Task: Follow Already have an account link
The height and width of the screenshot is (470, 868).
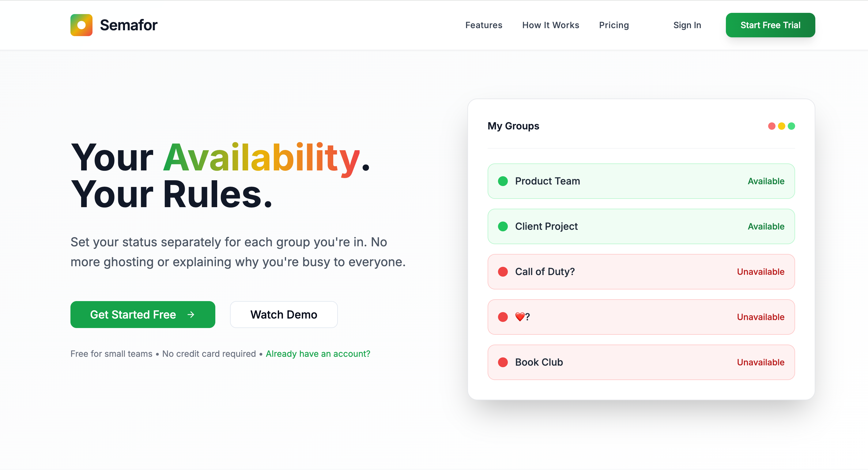Action: (318, 353)
